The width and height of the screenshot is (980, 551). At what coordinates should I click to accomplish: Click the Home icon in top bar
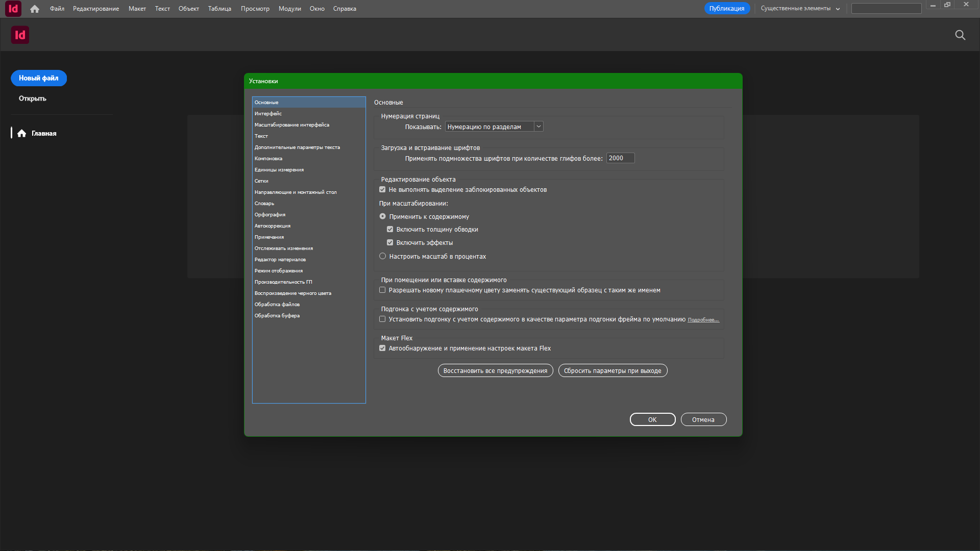coord(35,9)
